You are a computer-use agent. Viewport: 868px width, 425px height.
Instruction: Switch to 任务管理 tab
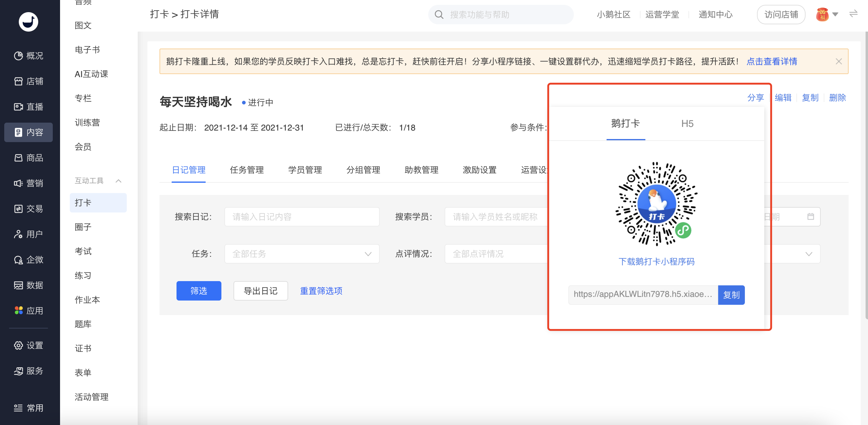(247, 170)
